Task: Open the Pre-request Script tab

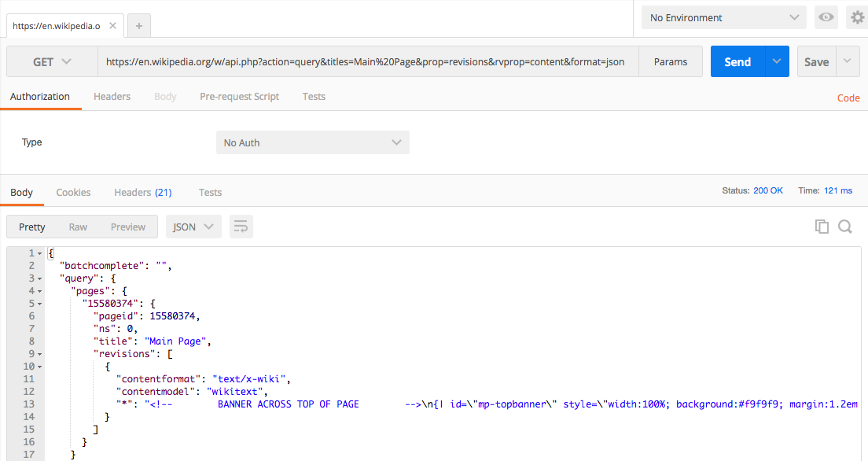Action: click(x=239, y=97)
